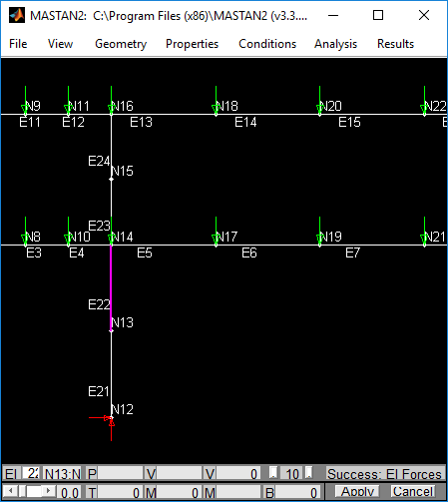Image resolution: width=448 pixels, height=502 pixels.
Task: Click node label N18
Action: (227, 106)
